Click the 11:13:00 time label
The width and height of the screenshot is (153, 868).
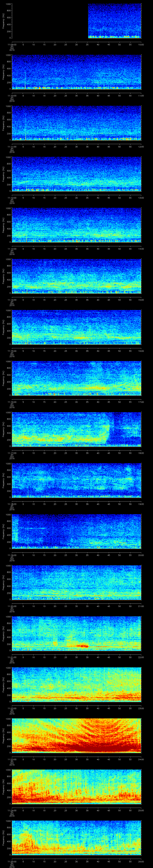[12, 249]
